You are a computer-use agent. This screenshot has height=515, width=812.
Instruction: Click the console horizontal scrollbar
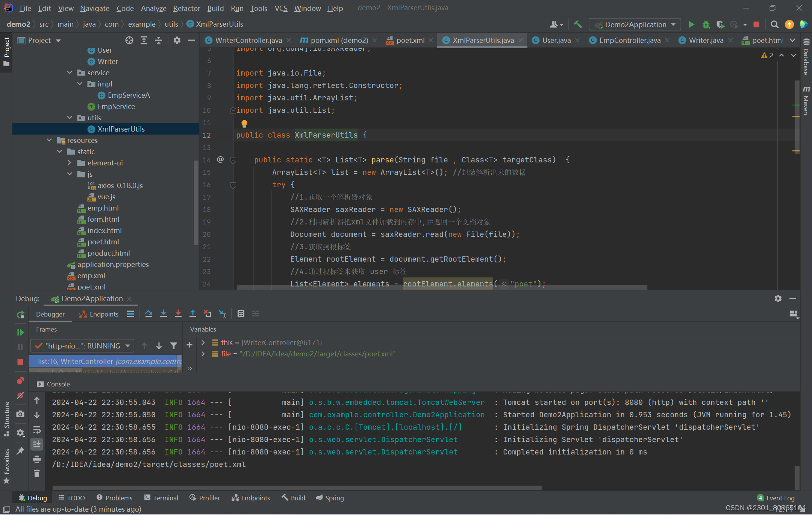click(x=297, y=488)
